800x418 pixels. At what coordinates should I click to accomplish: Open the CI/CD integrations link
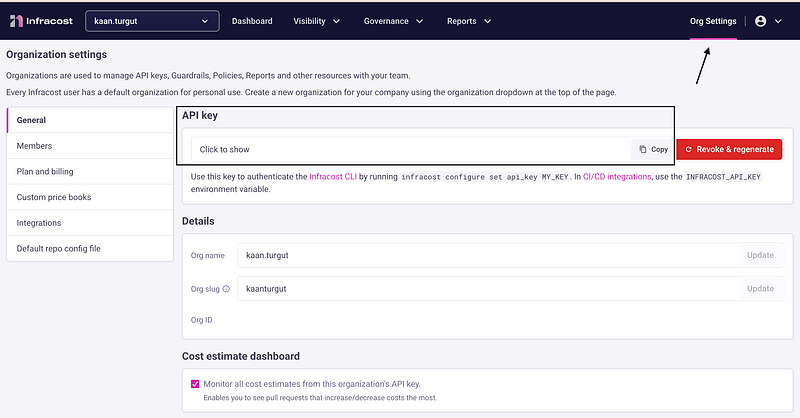(x=617, y=177)
